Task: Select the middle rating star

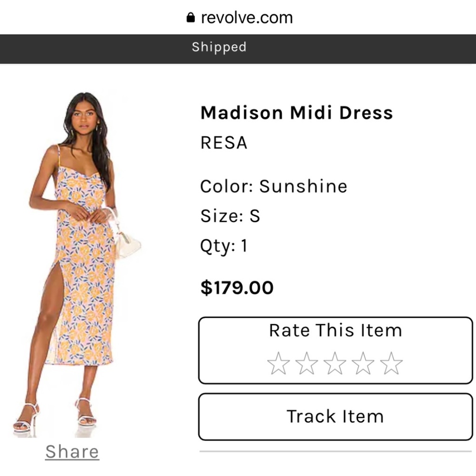Action: (x=335, y=363)
